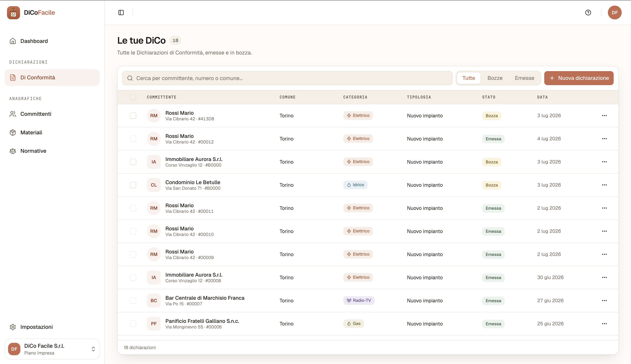Open Normative with the scales icon
The height and width of the screenshot is (364, 631).
pos(13,151)
